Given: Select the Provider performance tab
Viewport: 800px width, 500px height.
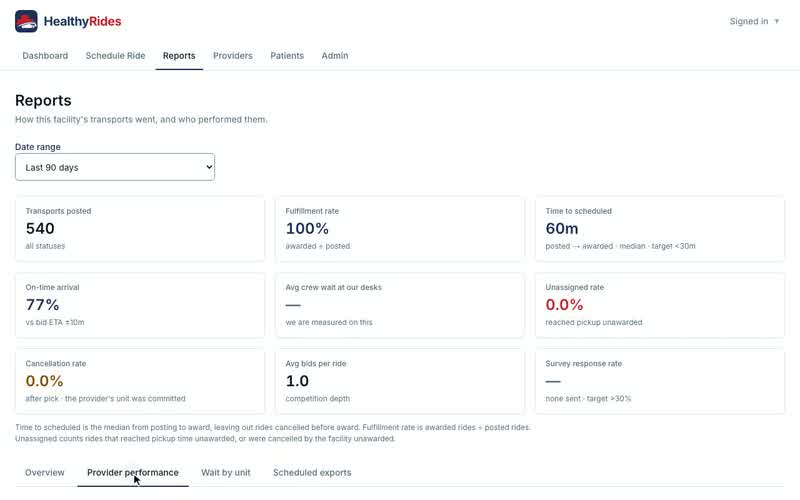Looking at the screenshot, I should point(133,472).
